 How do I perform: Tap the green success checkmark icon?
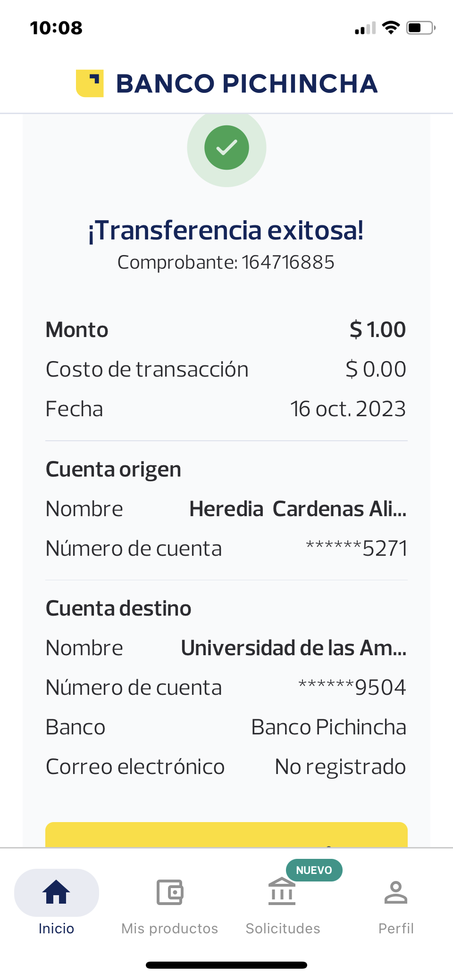coord(226,148)
